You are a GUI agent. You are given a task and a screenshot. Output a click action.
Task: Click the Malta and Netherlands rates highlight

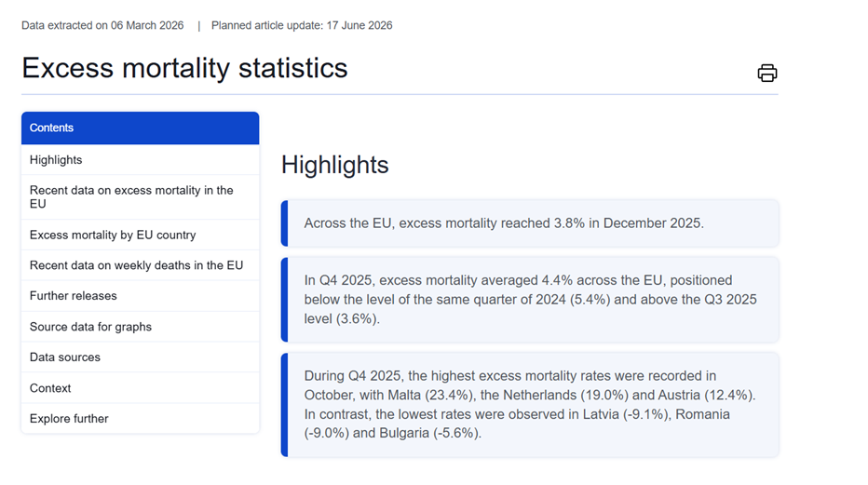[531, 404]
